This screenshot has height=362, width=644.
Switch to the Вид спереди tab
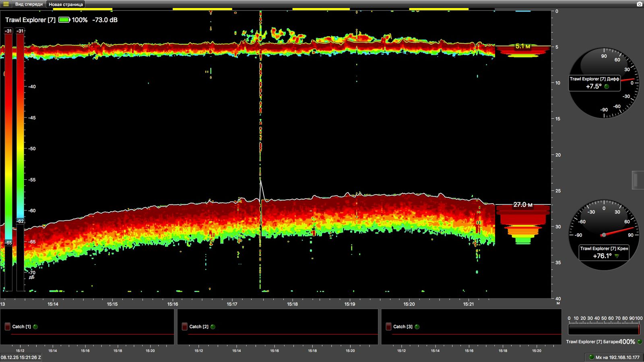pyautogui.click(x=29, y=4)
